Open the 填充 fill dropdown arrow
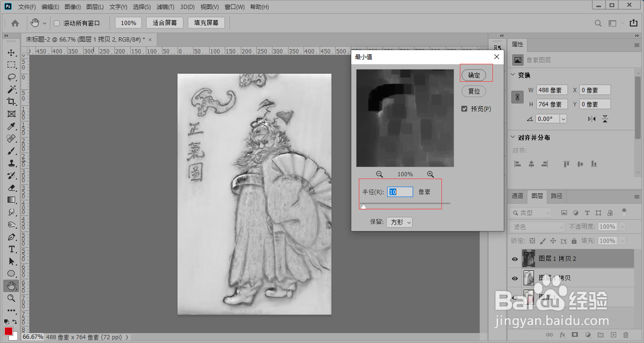This screenshot has width=644, height=343. click(x=622, y=241)
